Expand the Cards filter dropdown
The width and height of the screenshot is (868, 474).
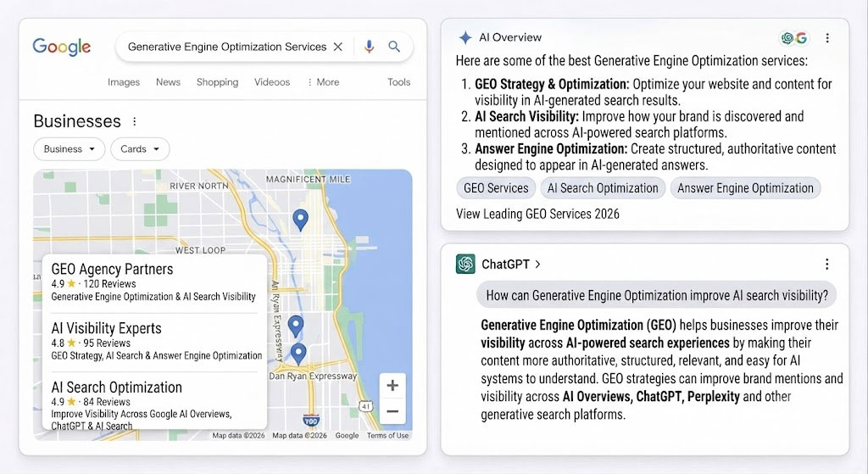pos(140,149)
